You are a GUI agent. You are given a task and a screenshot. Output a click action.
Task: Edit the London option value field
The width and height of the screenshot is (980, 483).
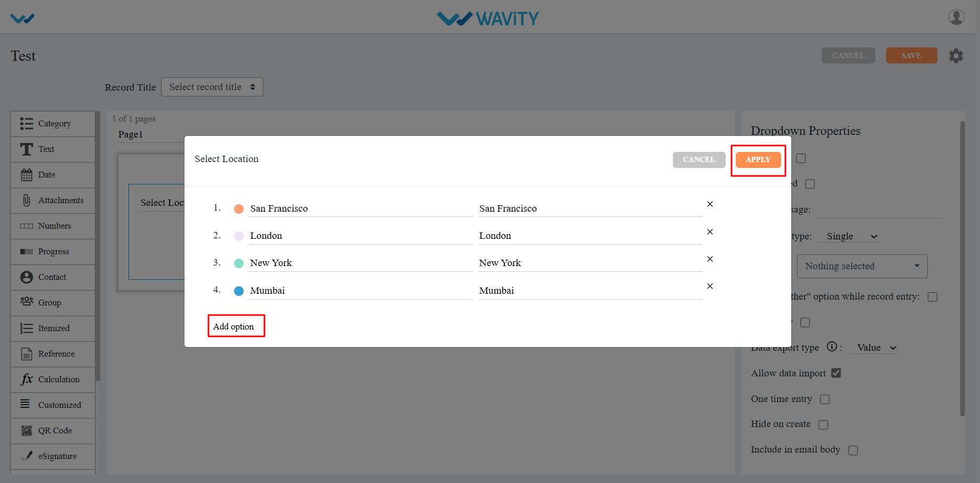(590, 236)
